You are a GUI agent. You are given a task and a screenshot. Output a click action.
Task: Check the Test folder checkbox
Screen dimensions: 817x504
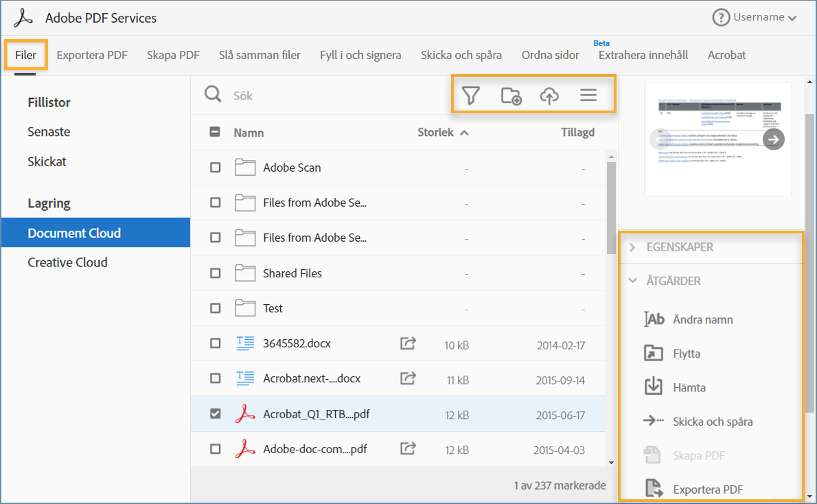(x=215, y=308)
